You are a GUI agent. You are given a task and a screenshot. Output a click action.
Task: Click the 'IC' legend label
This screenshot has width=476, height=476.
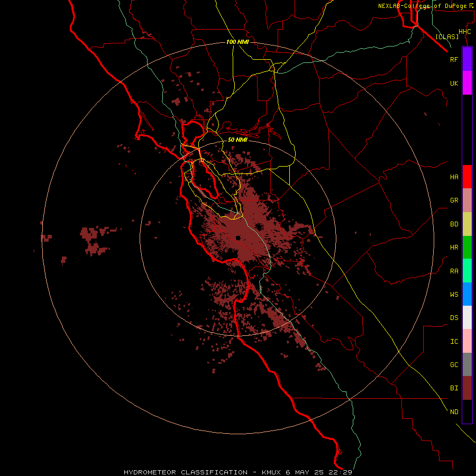click(454, 342)
